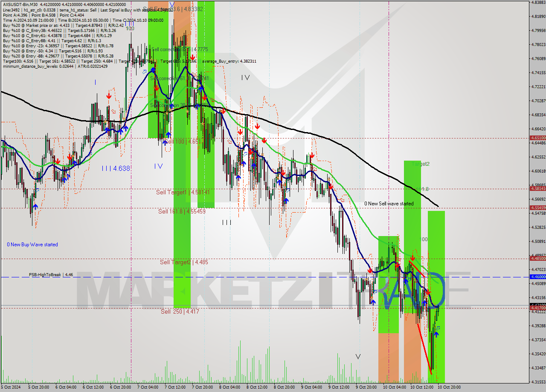Click the '7 Oct 12:00' time axis label
Viewport: 546px width, 392px height.
tap(175, 387)
